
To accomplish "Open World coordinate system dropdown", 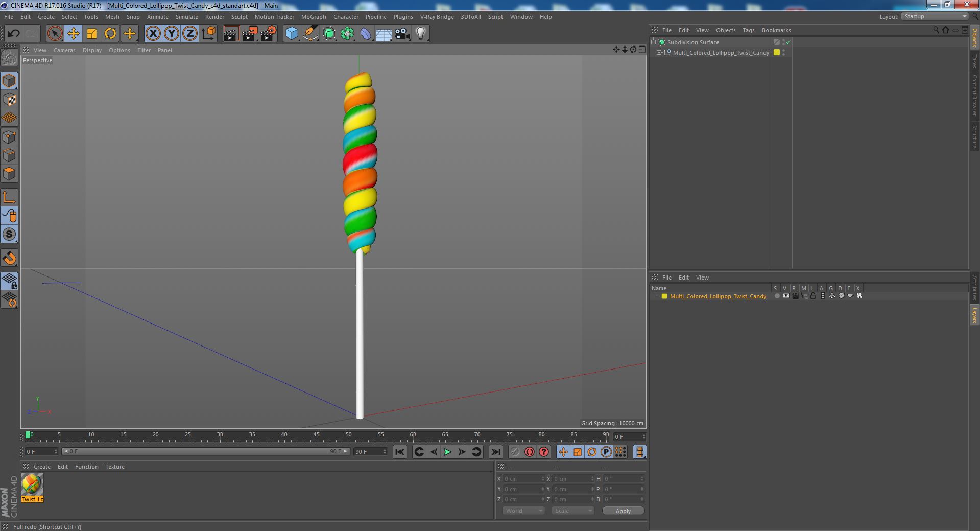I will (523, 511).
